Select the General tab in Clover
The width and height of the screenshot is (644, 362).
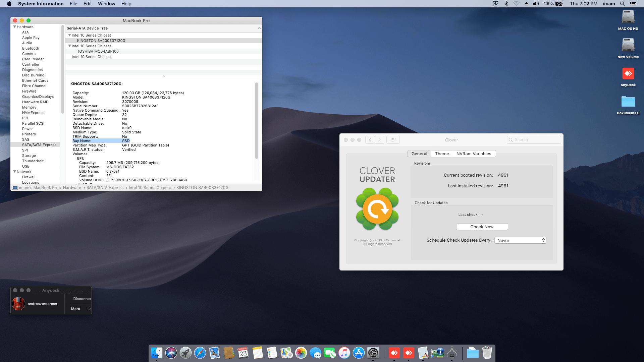(x=419, y=154)
